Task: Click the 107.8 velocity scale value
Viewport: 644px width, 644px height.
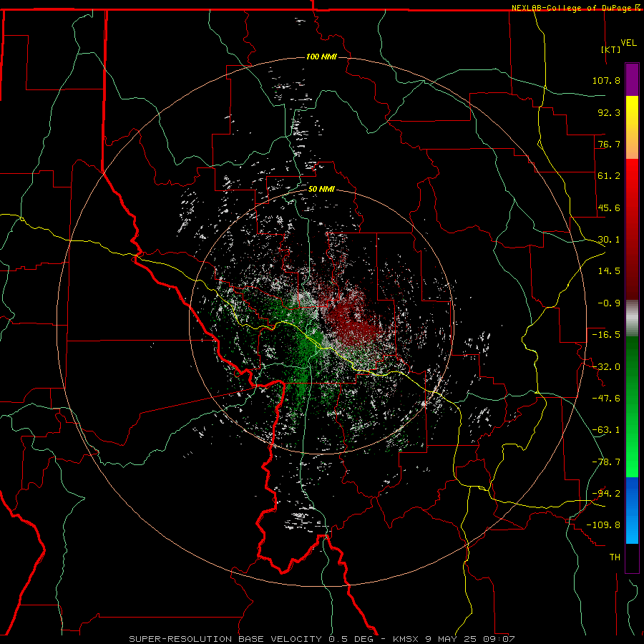Action: pos(606,80)
